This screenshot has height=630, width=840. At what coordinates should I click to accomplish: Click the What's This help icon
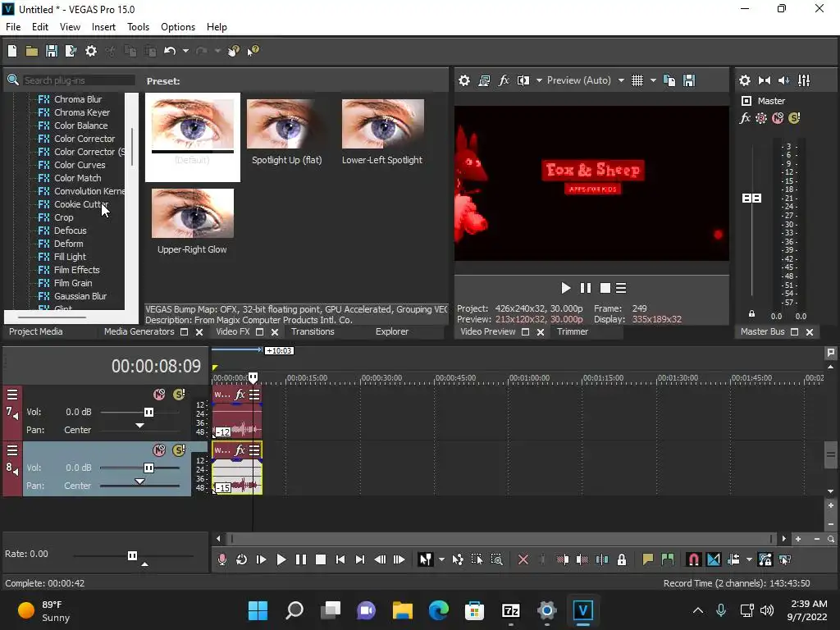[253, 51]
